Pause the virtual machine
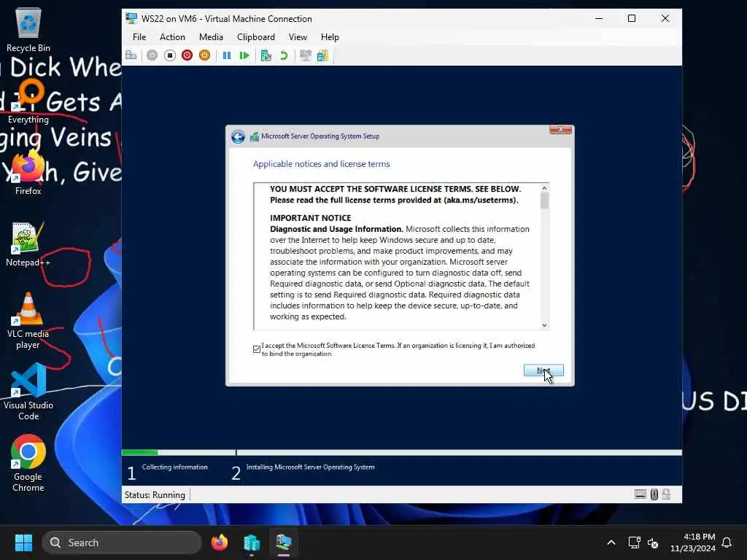 click(x=227, y=55)
